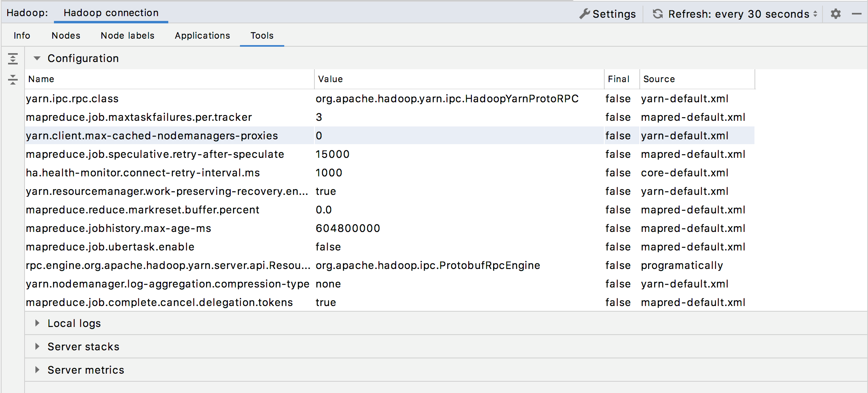The width and height of the screenshot is (868, 393).
Task: Click the expand-all icon in left sidebar
Action: (13, 59)
